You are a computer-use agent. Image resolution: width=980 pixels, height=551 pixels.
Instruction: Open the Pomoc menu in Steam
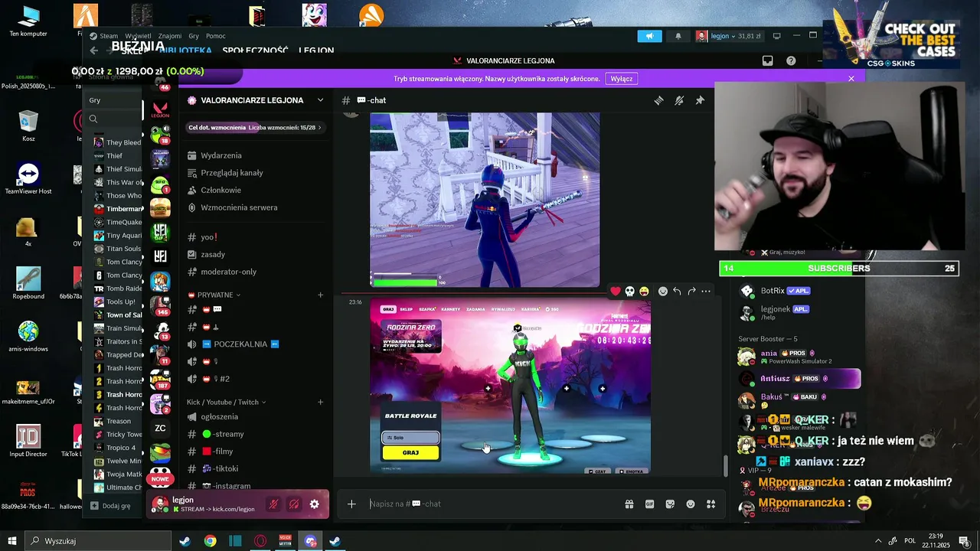pos(216,36)
